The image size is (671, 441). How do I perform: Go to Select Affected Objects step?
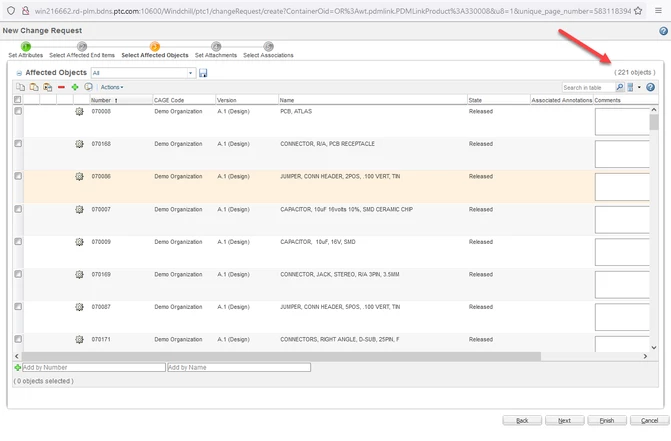pos(154,50)
